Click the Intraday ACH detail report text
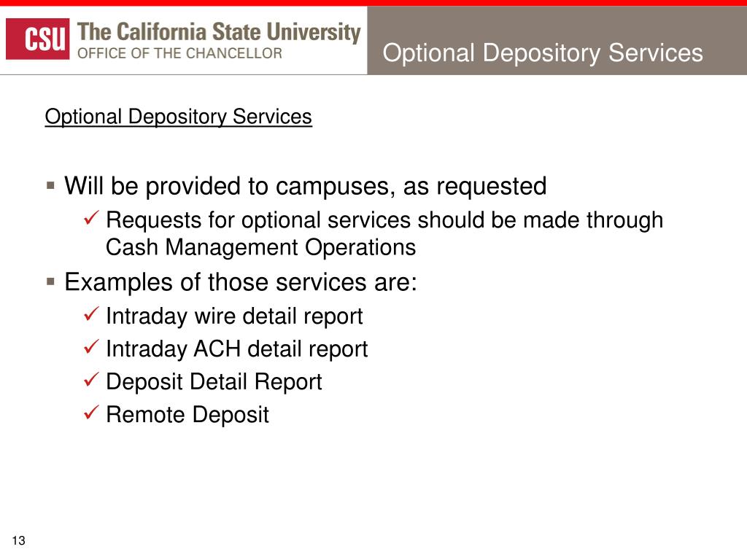This screenshot has height=560, width=747. tap(237, 349)
